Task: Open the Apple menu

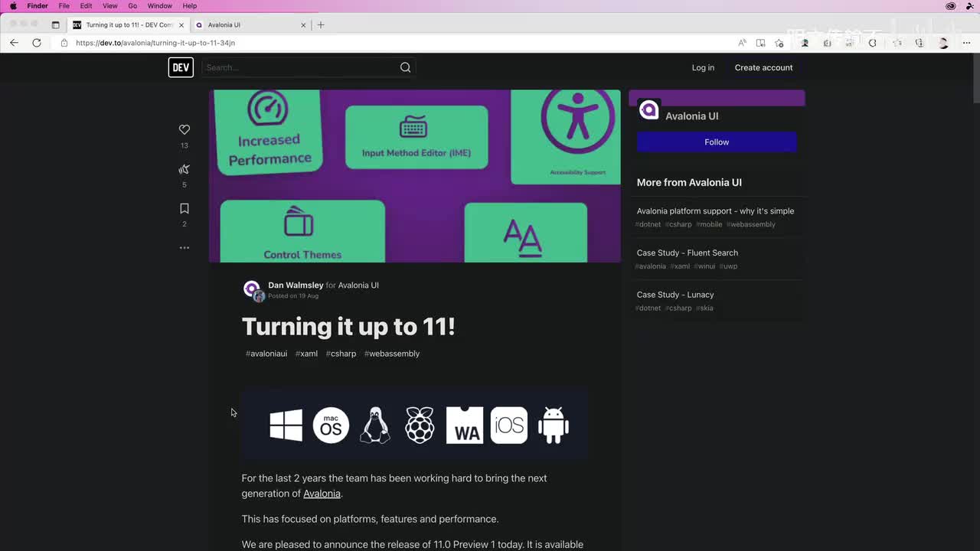Action: click(x=13, y=6)
